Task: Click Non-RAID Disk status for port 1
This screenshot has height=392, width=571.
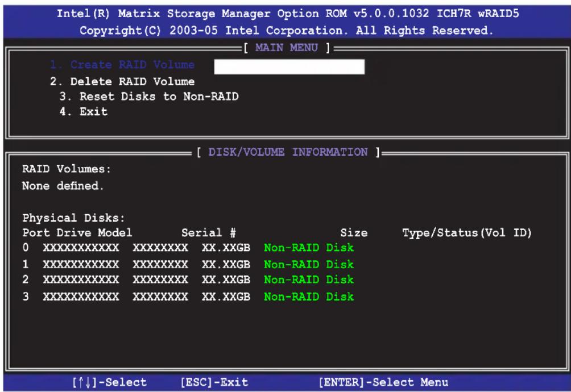Action: 309,264
